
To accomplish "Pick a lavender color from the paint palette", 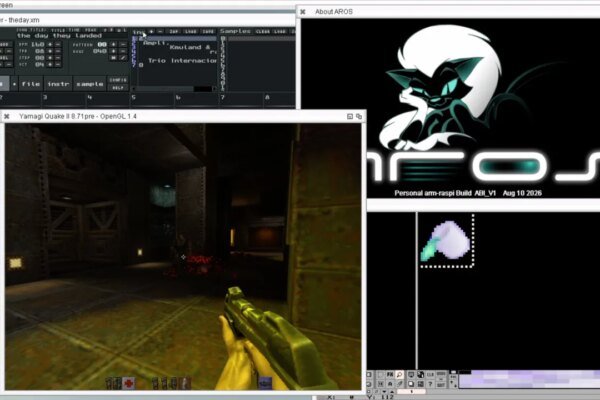I will pyautogui.click(x=530, y=379).
